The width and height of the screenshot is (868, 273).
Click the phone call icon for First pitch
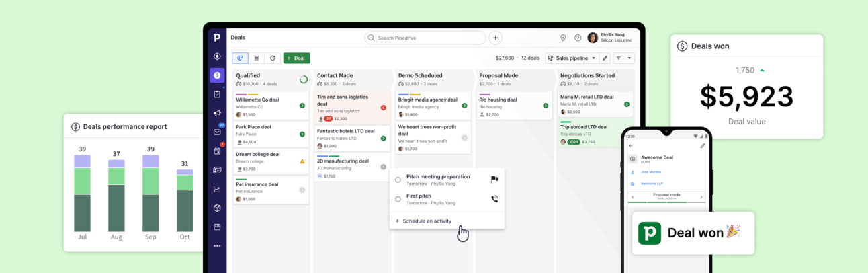[x=494, y=199]
